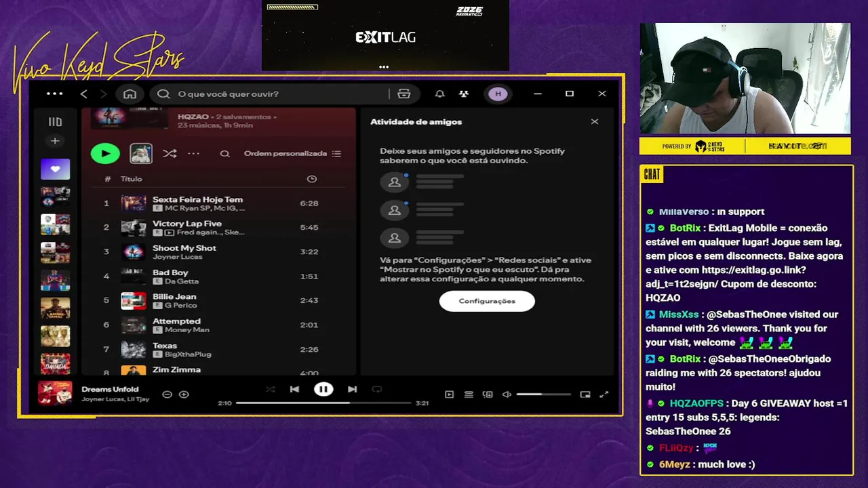Sort by the 'Título' column header

point(132,179)
